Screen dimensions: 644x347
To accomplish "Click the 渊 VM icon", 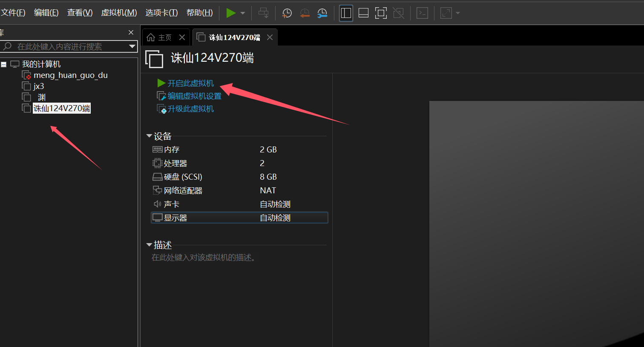I will pyautogui.click(x=26, y=97).
